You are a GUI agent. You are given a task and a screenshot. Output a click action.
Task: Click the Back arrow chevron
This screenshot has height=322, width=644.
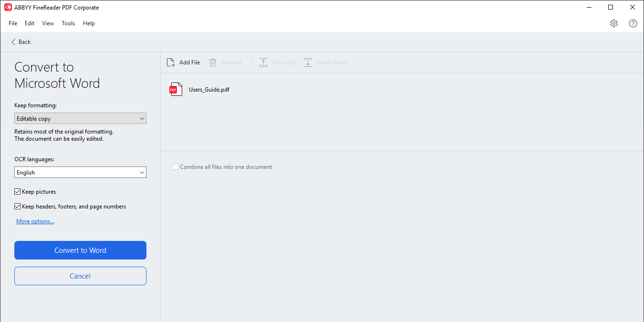(x=13, y=42)
